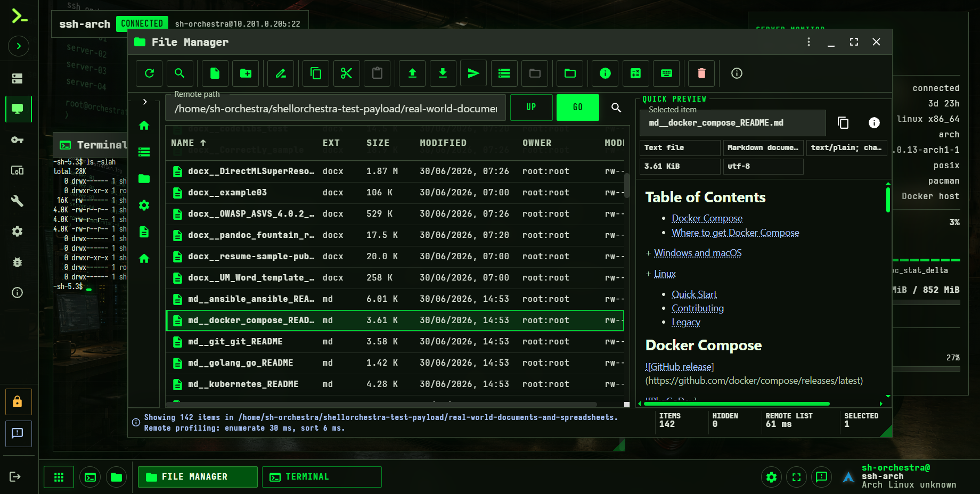Screen dimensions: 980x494
Task: Click the filled green info icon
Action: click(605, 73)
